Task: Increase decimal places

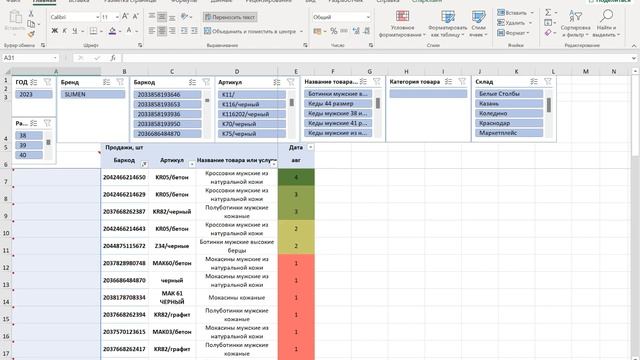Action: (356, 31)
